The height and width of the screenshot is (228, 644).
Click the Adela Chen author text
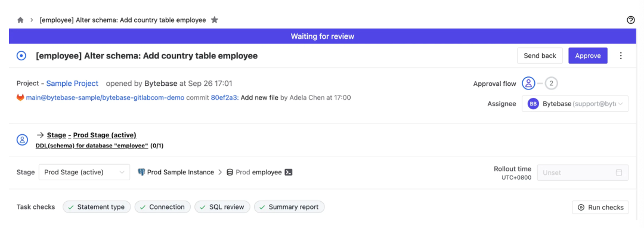tap(306, 98)
